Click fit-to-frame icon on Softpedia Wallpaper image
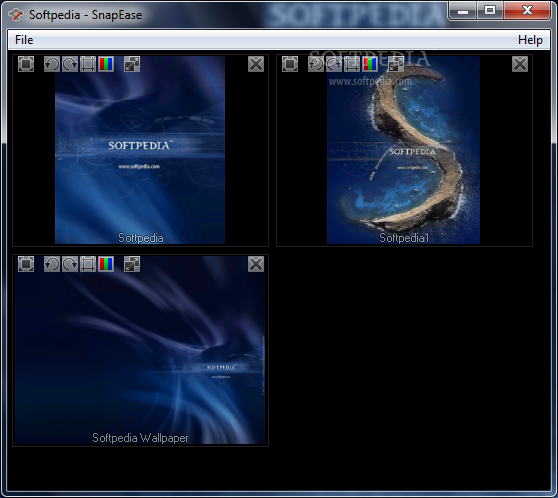 [x=26, y=264]
